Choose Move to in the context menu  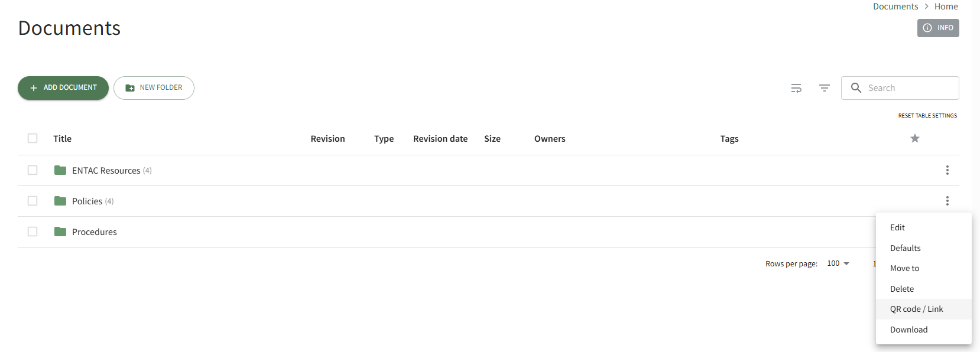coord(904,268)
